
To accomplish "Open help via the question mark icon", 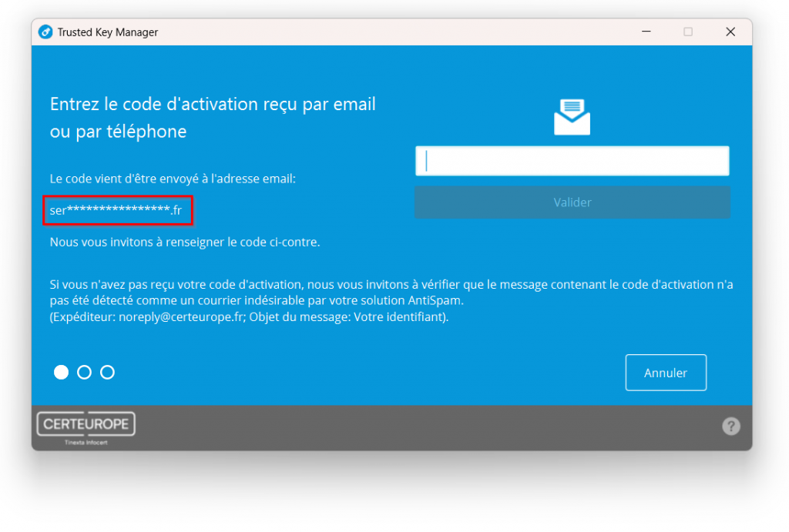I will click(730, 427).
